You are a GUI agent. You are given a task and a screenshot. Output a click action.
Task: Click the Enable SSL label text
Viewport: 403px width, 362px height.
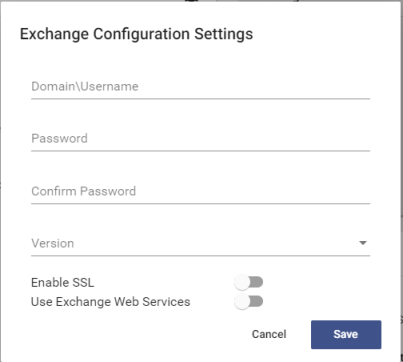[x=63, y=283]
